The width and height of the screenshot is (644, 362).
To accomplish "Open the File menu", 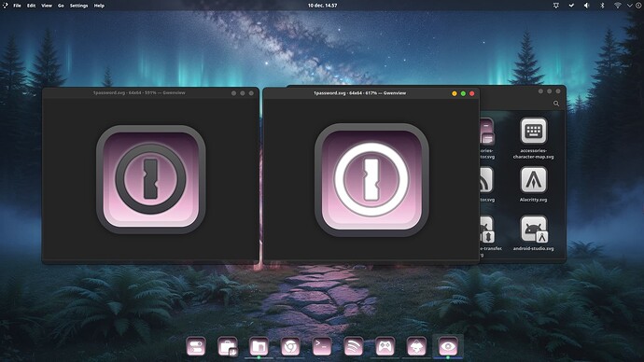I will click(x=17, y=6).
